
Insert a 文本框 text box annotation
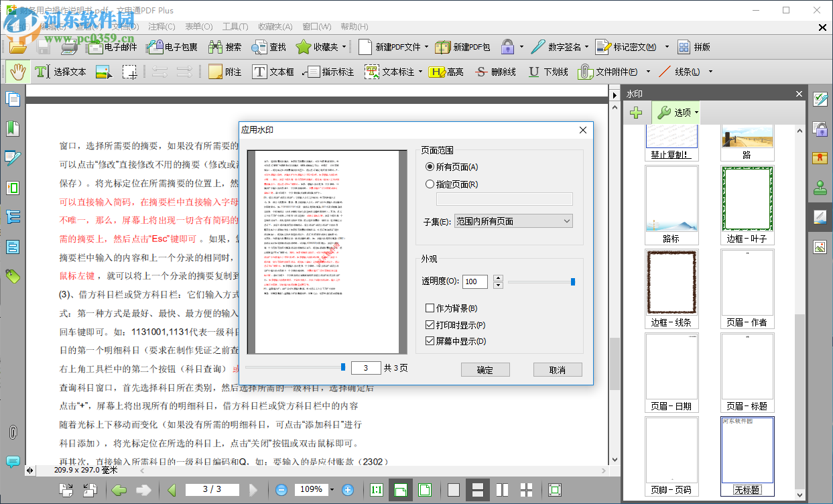click(272, 72)
